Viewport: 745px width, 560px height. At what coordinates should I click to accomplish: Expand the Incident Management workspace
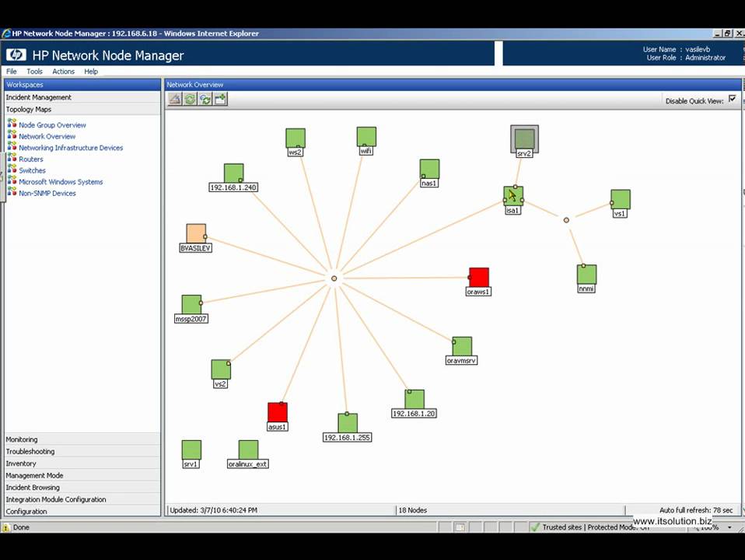click(x=82, y=97)
